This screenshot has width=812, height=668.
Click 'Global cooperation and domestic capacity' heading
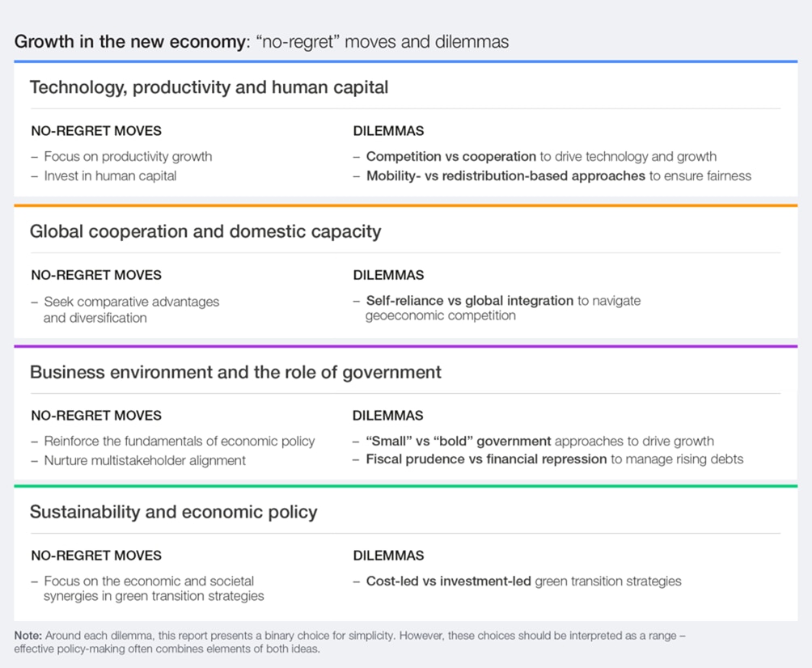point(205,231)
